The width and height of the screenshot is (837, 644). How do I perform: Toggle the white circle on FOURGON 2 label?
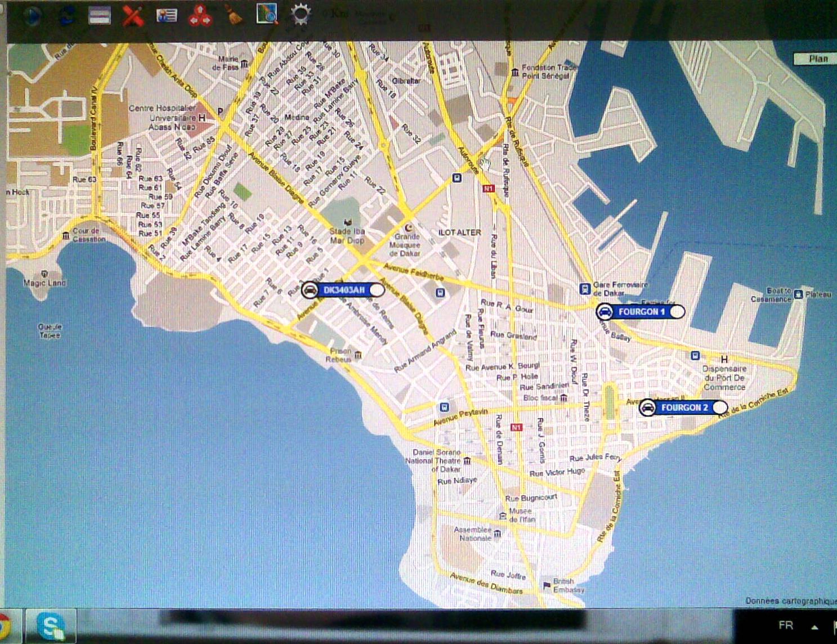[x=719, y=407]
